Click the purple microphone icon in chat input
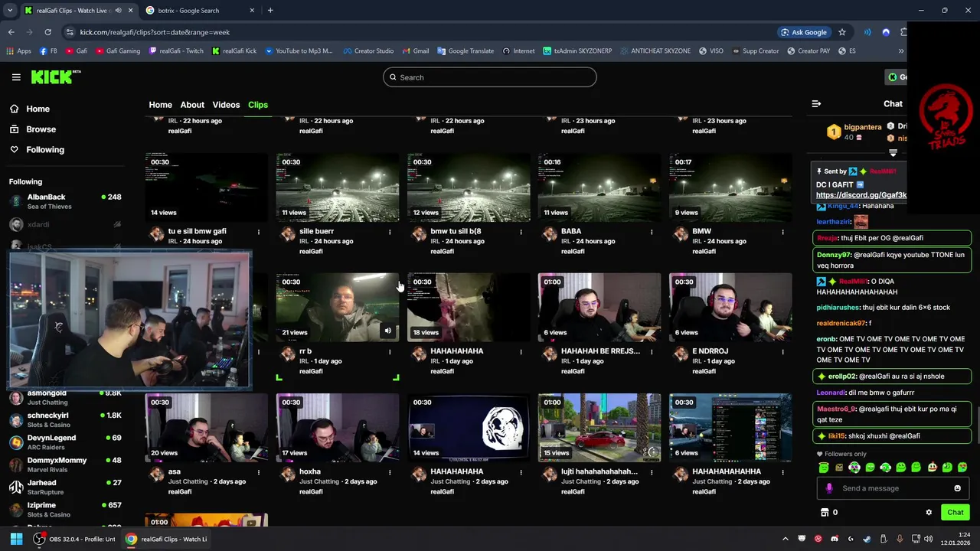This screenshot has width=980, height=551. pos(829,488)
